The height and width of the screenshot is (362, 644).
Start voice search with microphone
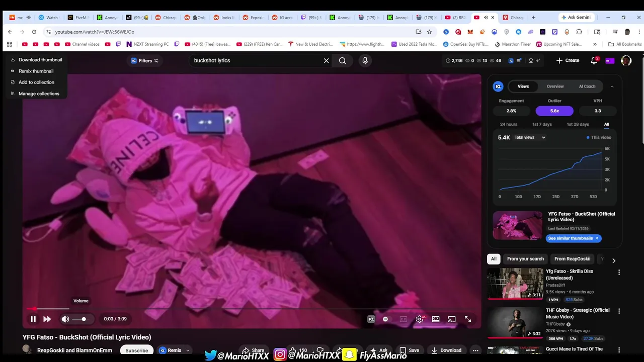click(365, 60)
